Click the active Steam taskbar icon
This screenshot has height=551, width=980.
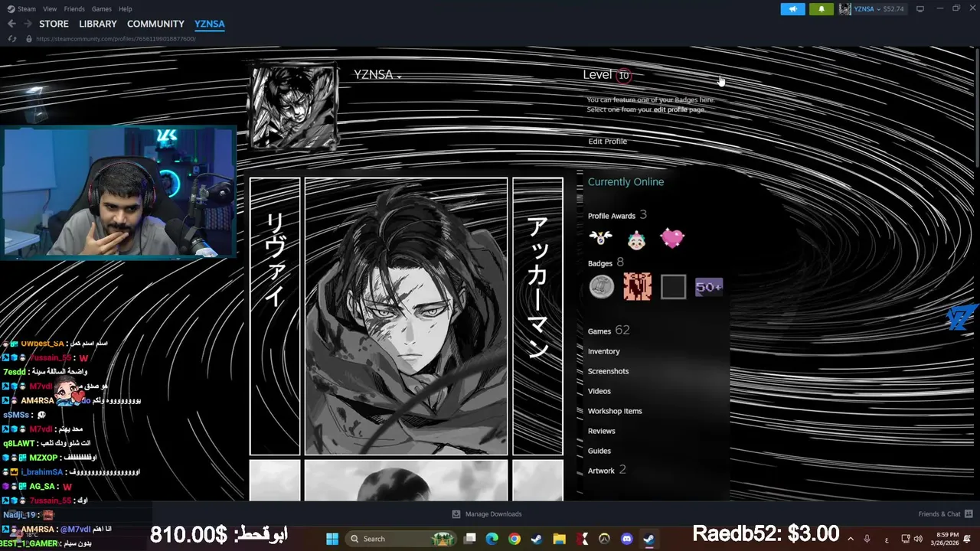pos(648,539)
